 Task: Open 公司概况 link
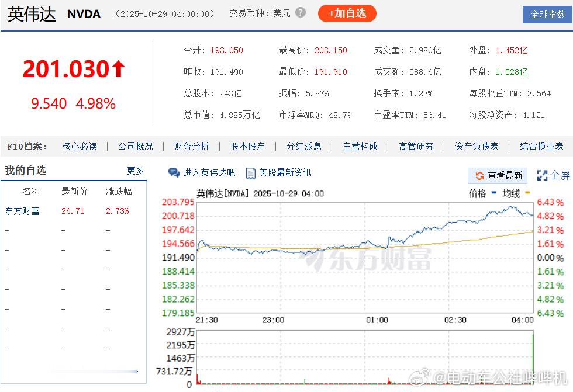(x=136, y=147)
